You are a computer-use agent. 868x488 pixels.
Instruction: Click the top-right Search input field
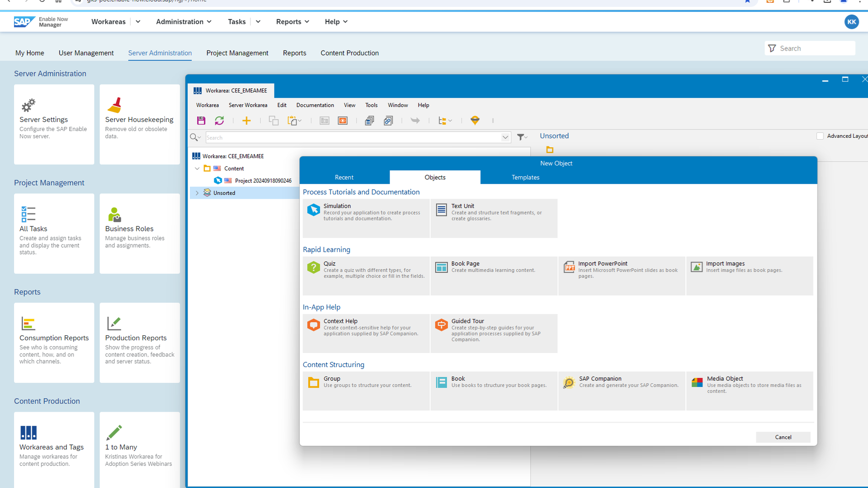point(815,48)
